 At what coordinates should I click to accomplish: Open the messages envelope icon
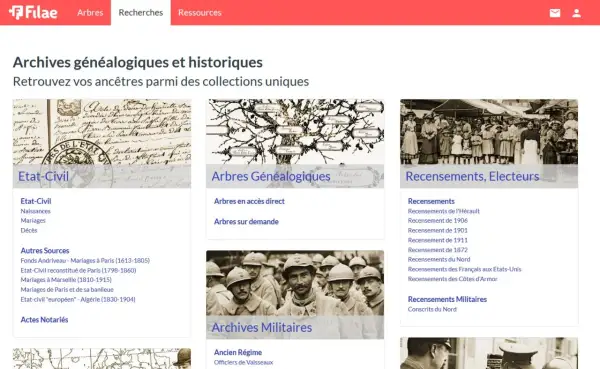click(x=555, y=13)
